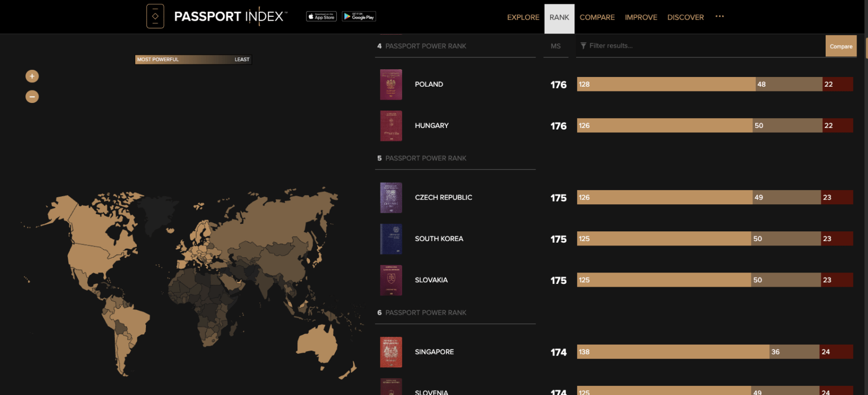Click Poland's mobility score 176

pyautogui.click(x=558, y=85)
